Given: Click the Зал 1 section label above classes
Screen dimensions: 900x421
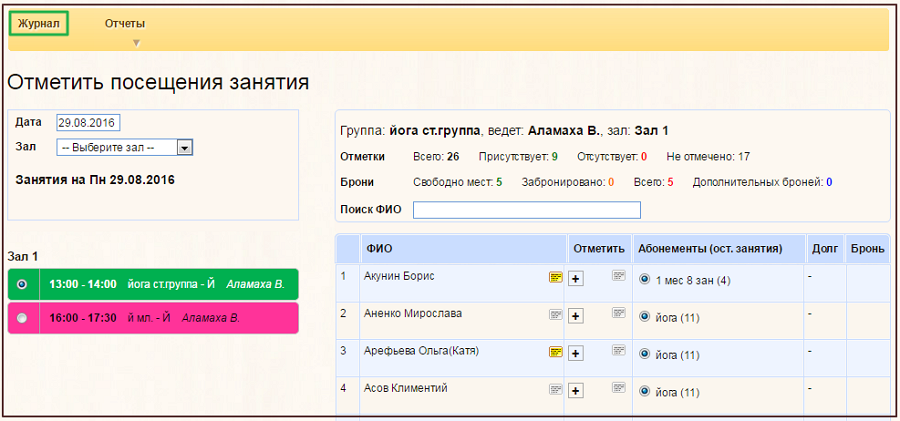Looking at the screenshot, I should click(x=23, y=256).
